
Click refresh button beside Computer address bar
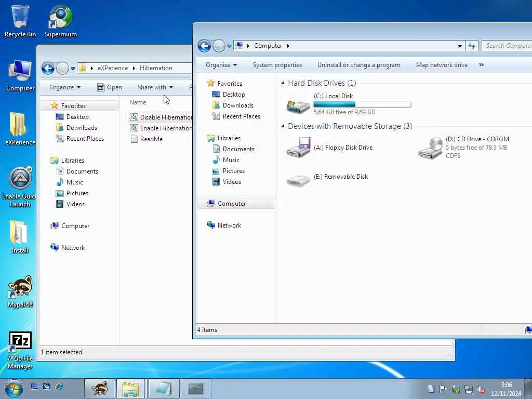[x=472, y=46]
